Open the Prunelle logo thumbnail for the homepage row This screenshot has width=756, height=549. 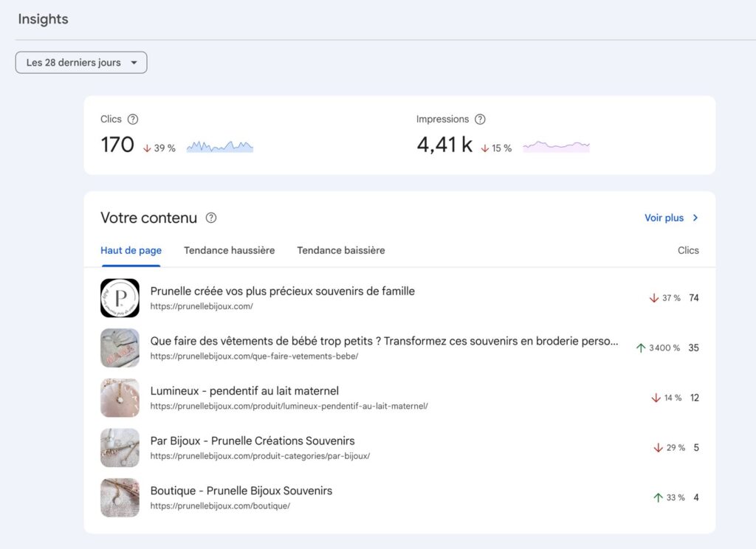pyautogui.click(x=120, y=298)
